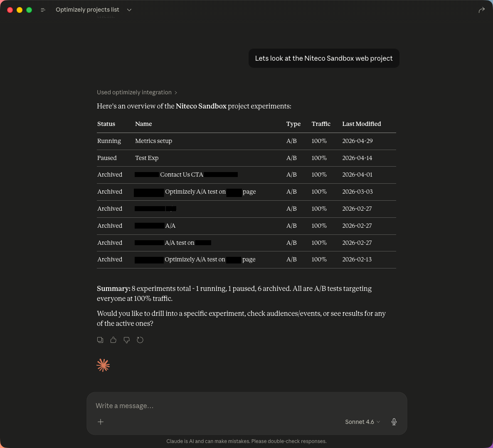Select the date 2026-04-14
The image size is (493, 448).
click(x=357, y=158)
